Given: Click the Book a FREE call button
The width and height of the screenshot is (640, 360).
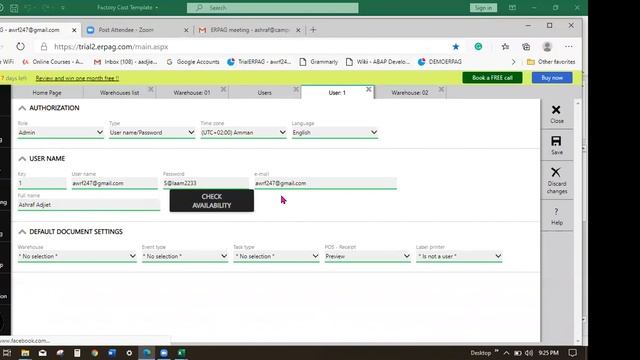Looking at the screenshot, I should (492, 78).
